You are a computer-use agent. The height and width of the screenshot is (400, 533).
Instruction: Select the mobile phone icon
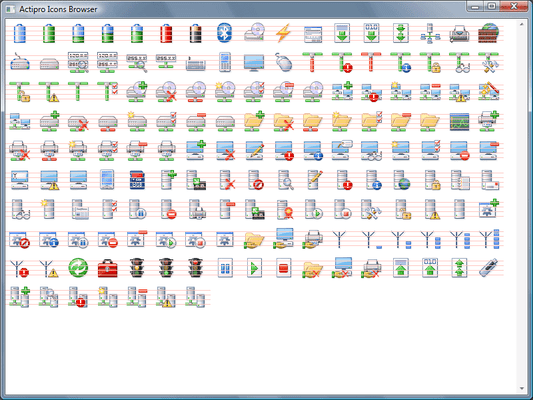click(x=225, y=62)
